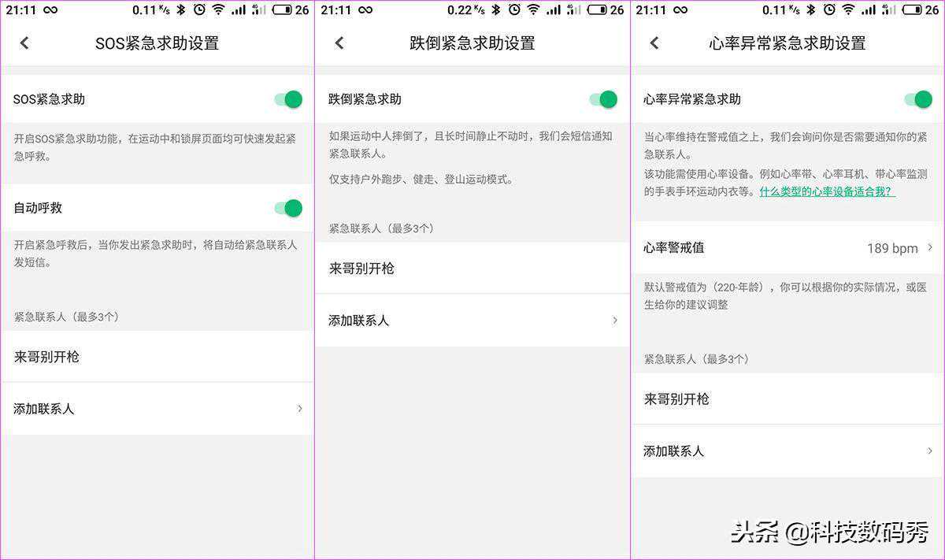The width and height of the screenshot is (945, 560).
Task: Tap Wi-Fi icon in right status bar
Action: pyautogui.click(x=848, y=10)
